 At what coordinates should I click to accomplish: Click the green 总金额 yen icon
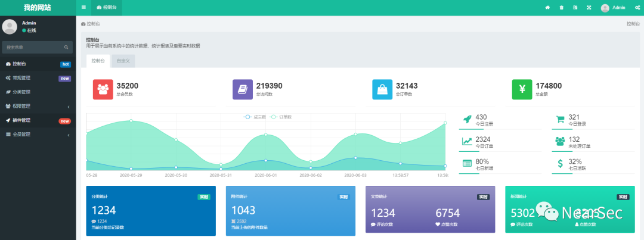522,89
